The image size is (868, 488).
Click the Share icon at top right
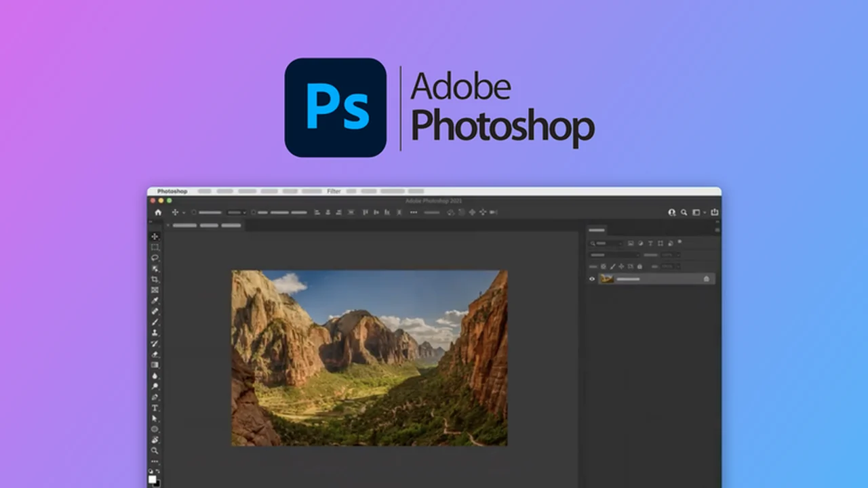point(714,212)
